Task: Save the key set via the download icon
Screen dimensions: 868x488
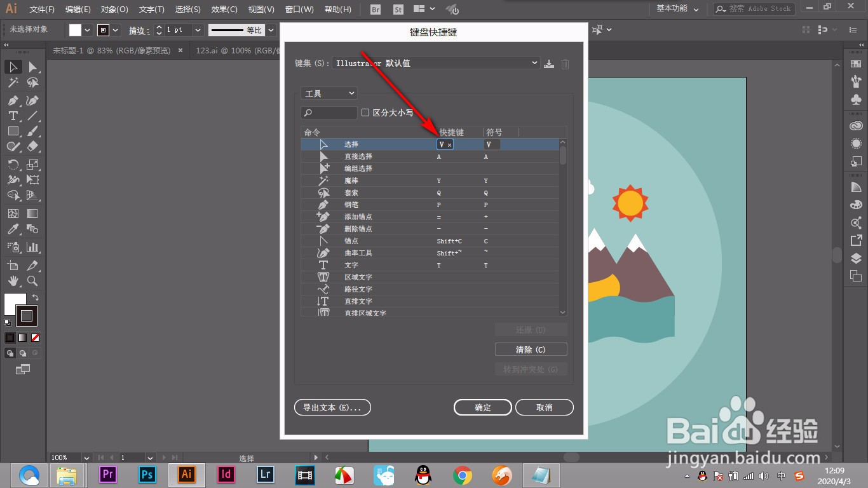Action: (x=549, y=64)
